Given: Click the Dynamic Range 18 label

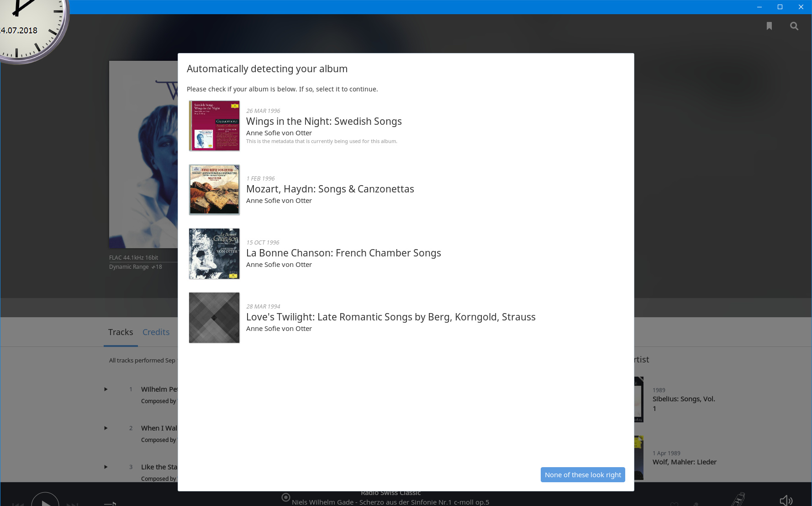Looking at the screenshot, I should [x=135, y=267].
